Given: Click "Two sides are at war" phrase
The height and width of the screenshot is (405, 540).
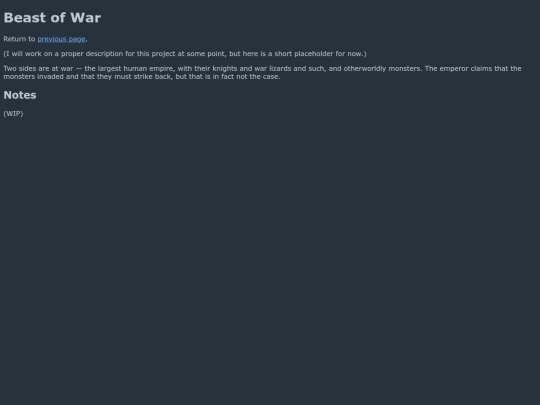Looking at the screenshot, I should pyautogui.click(x=38, y=69).
